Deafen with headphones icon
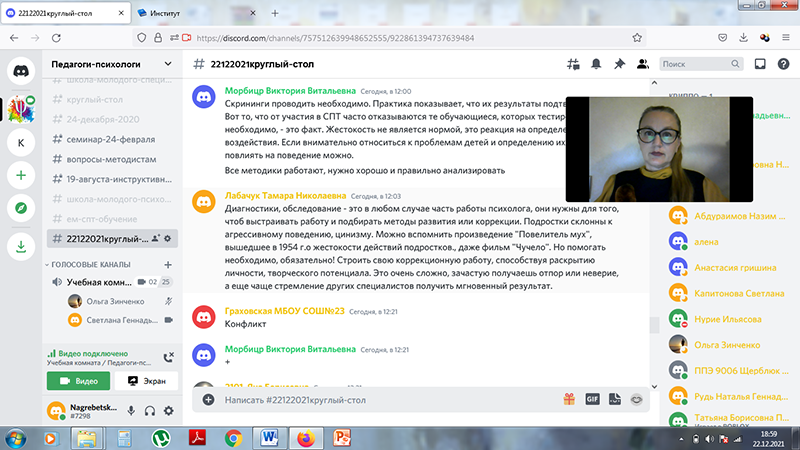Viewport: 800px width, 450px height. [x=149, y=411]
